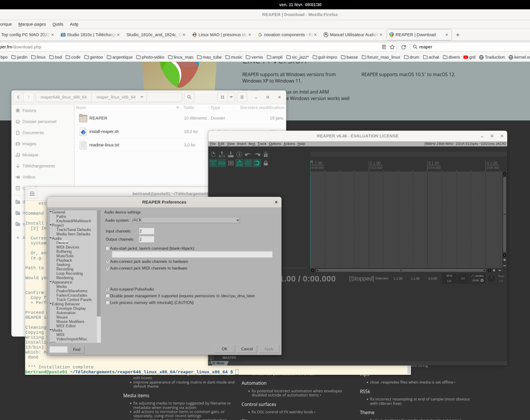Click the terminal new tab icon
530x420 pixels.
32,194
